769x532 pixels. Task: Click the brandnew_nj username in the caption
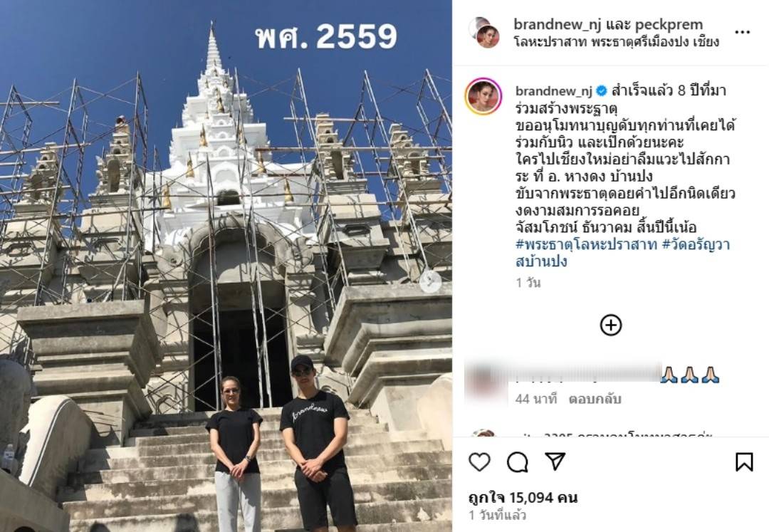point(554,90)
